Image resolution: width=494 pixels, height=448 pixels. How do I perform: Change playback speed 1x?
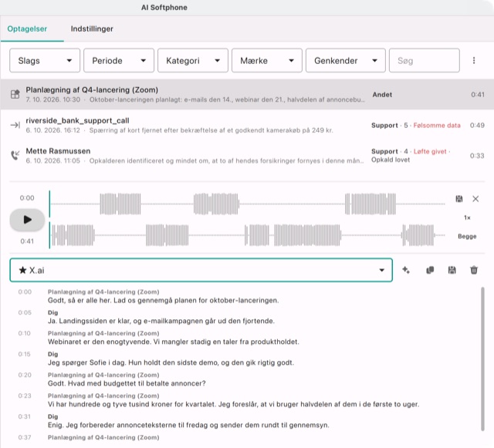[x=467, y=217]
